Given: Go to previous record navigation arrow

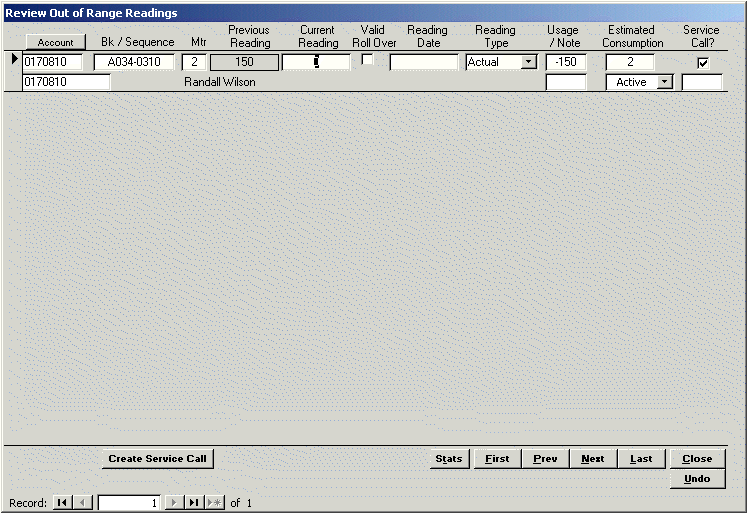Looking at the screenshot, I should pos(83,503).
